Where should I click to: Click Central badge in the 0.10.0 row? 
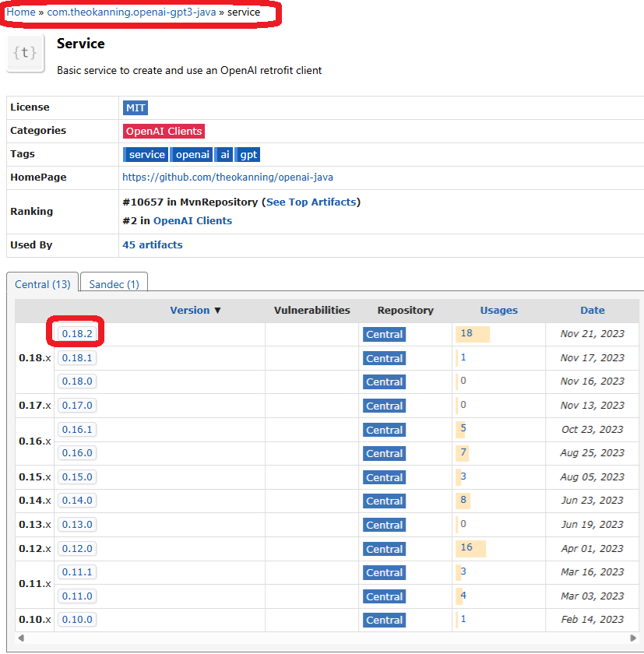(384, 621)
